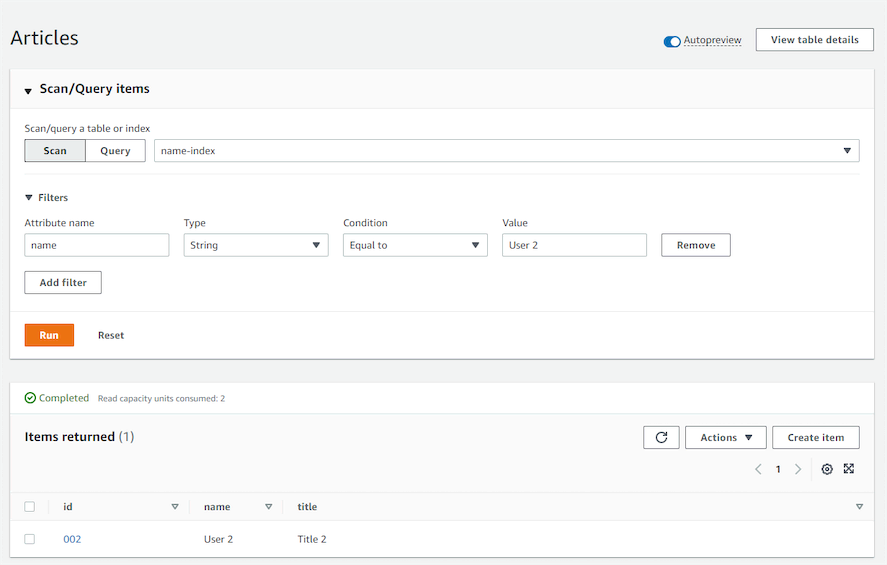Sort by id column arrow
The height and width of the screenshot is (565, 887).
(x=175, y=507)
